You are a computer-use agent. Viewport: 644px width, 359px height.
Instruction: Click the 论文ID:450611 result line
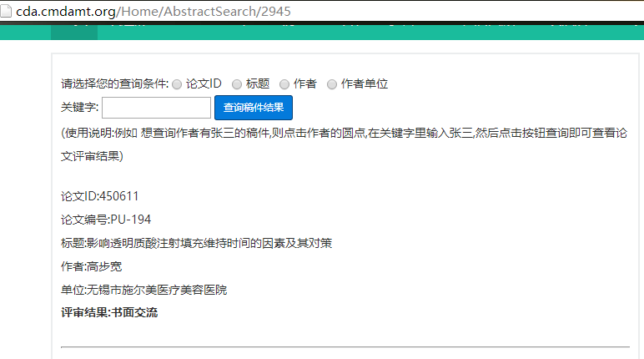coord(99,197)
